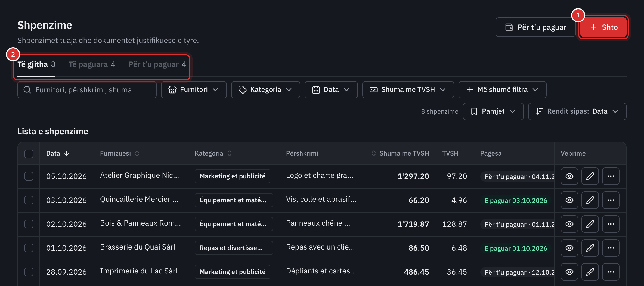Click the Furnitori, përshkrimi, shuma search field
Viewport: 644px width, 286px height.
(87, 90)
